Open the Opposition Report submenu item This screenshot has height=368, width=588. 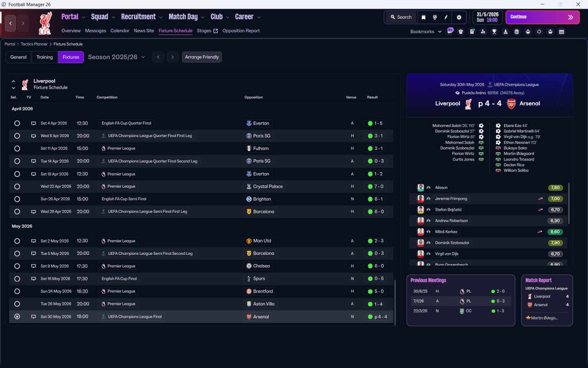241,31
